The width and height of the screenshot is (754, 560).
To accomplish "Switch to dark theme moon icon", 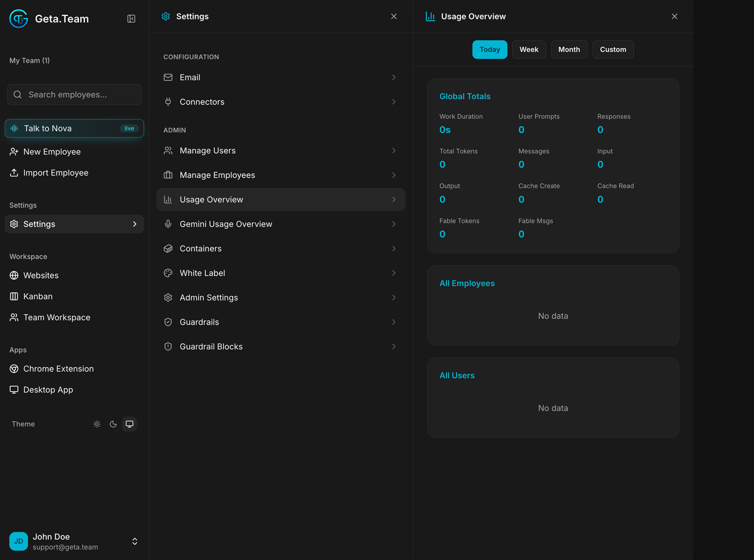I will coord(113,424).
